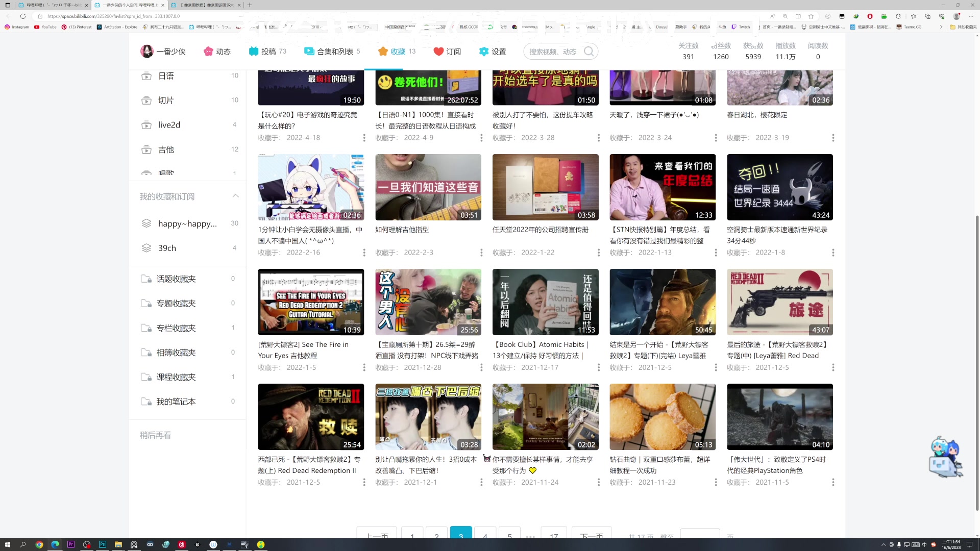
Task: Open the Hollow Knight speedrun video thumbnail
Action: (x=780, y=187)
